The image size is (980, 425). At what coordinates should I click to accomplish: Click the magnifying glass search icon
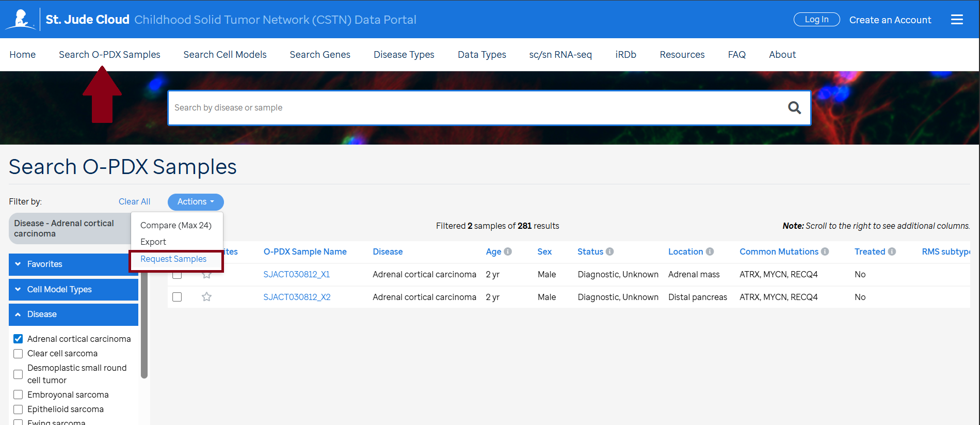[794, 107]
